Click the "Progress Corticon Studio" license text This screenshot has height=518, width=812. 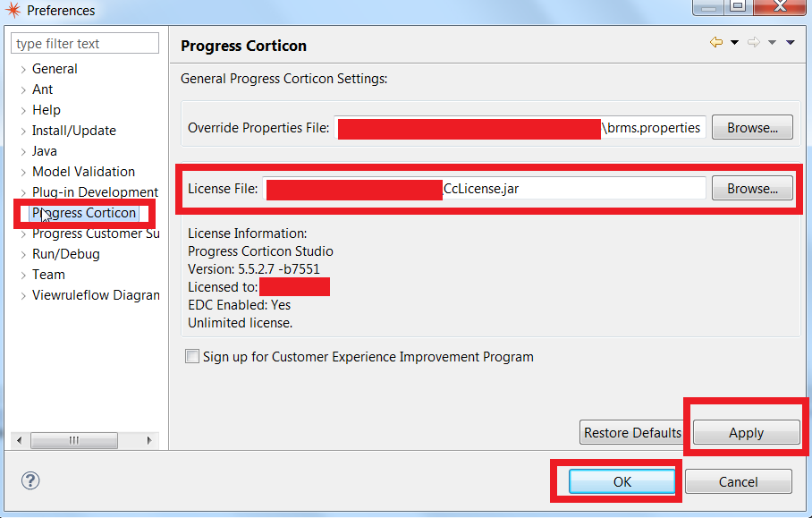pyautogui.click(x=260, y=251)
